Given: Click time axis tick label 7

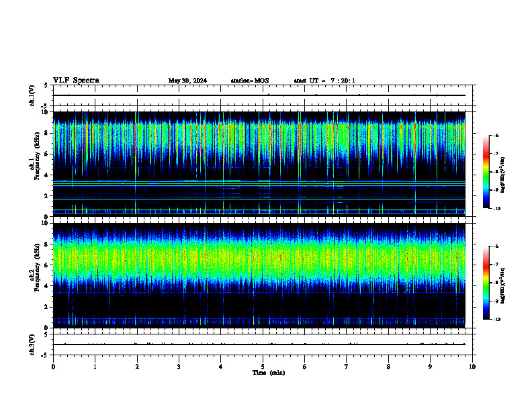Looking at the screenshot, I should (x=347, y=367).
